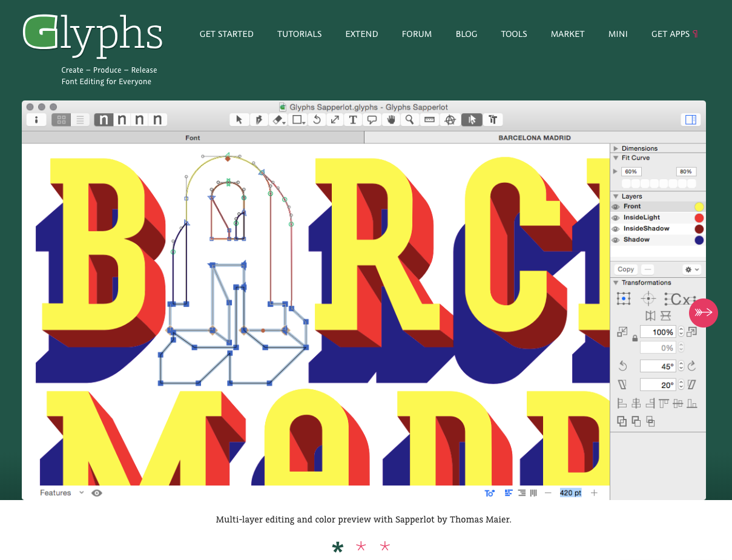The image size is (732, 560).
Task: Go to TUTORIALS in site navigation
Action: (x=300, y=34)
